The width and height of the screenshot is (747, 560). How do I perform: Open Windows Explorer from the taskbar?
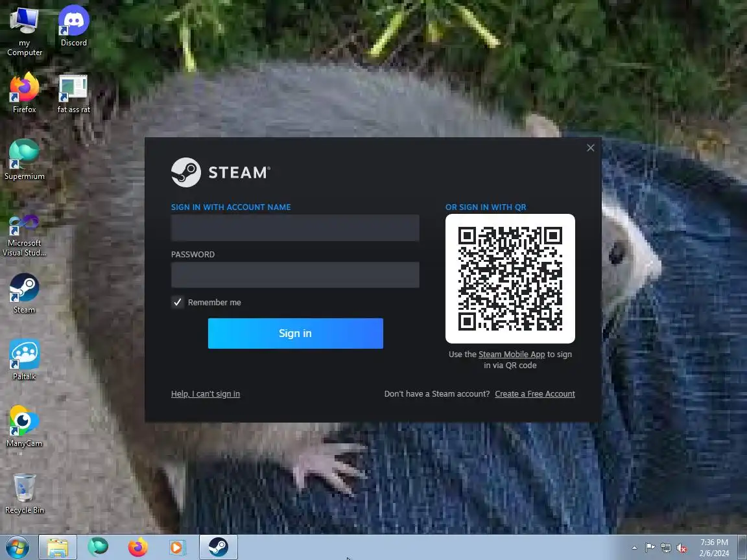tap(57, 547)
